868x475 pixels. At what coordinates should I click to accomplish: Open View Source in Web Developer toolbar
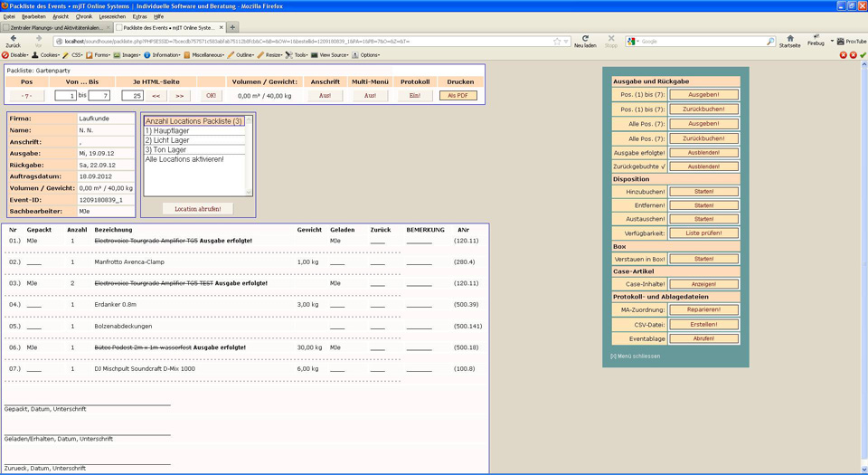[x=330, y=55]
